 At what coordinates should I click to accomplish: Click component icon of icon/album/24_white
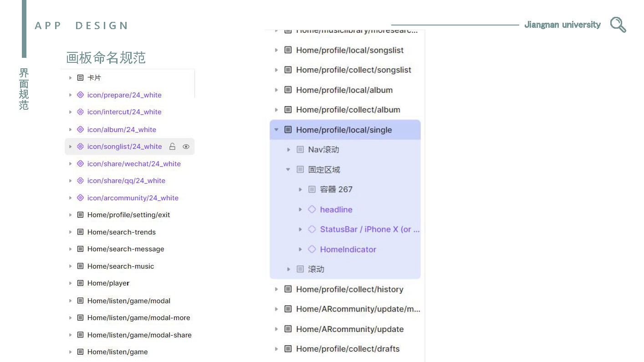[80, 129]
